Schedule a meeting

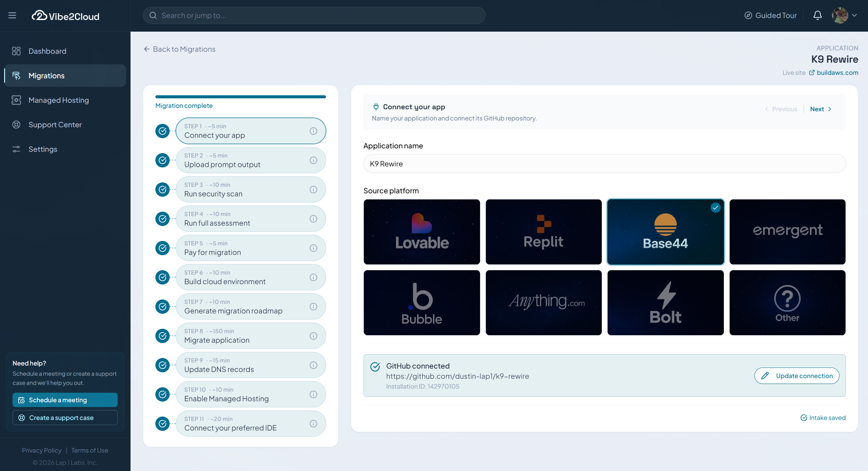(x=65, y=400)
